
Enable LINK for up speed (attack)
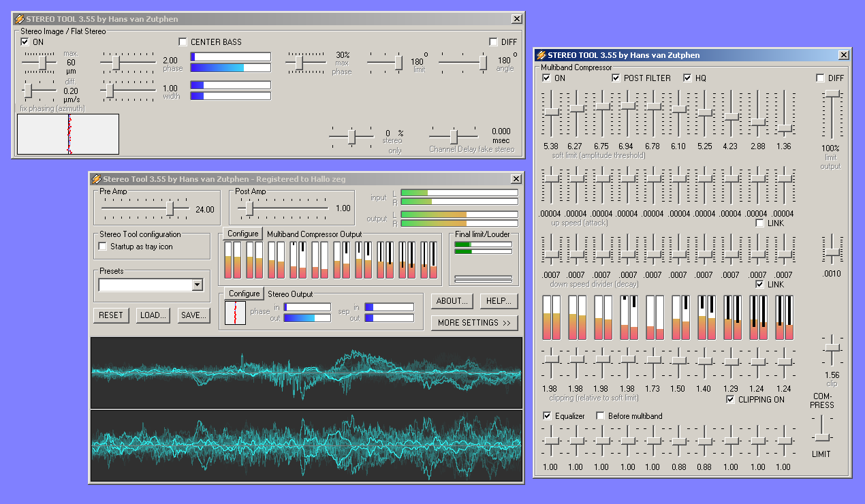[x=760, y=223]
